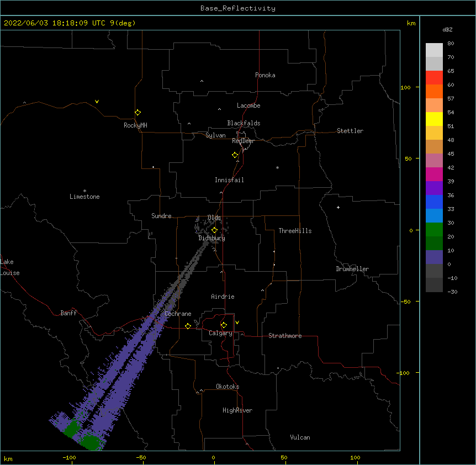Click the 65 value in the dBZ legend
The width and height of the screenshot is (476, 465).
[451, 71]
